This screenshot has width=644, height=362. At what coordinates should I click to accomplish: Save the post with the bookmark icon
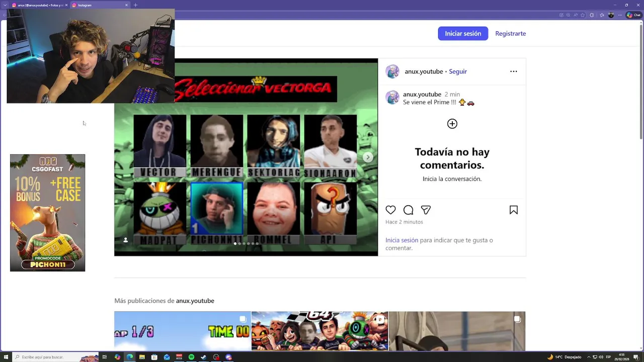click(x=514, y=210)
